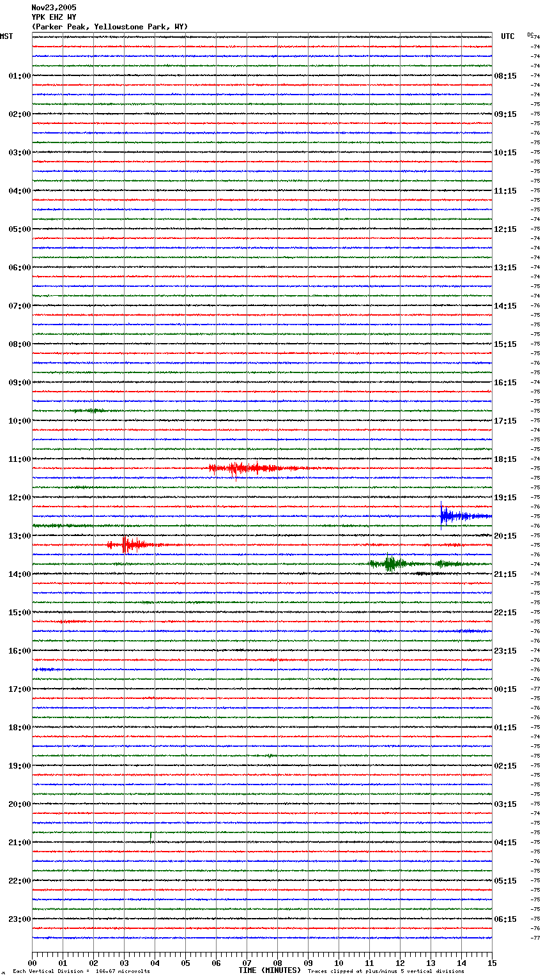Click the 06:00 MST time label

click(x=20, y=268)
